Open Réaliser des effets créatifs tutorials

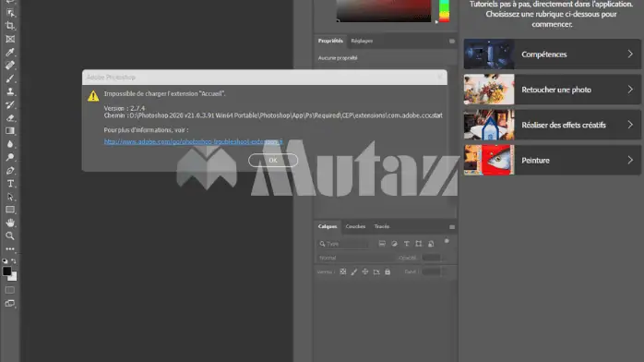tap(552, 125)
